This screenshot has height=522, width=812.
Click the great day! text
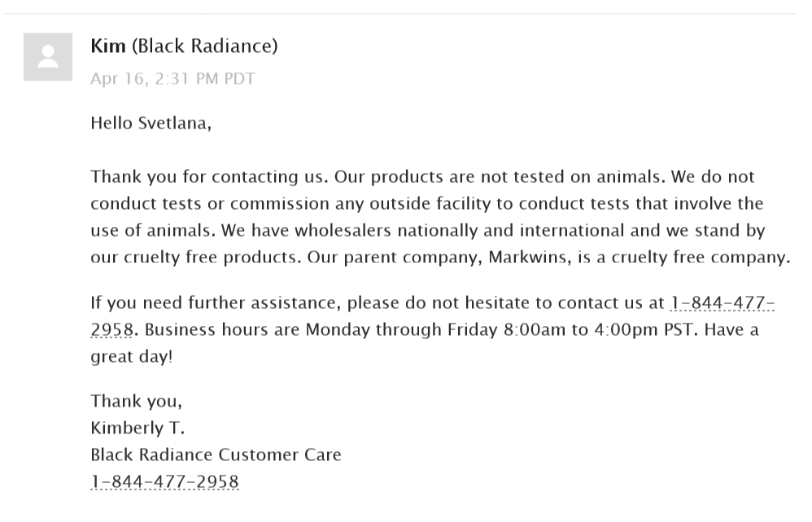[132, 356]
